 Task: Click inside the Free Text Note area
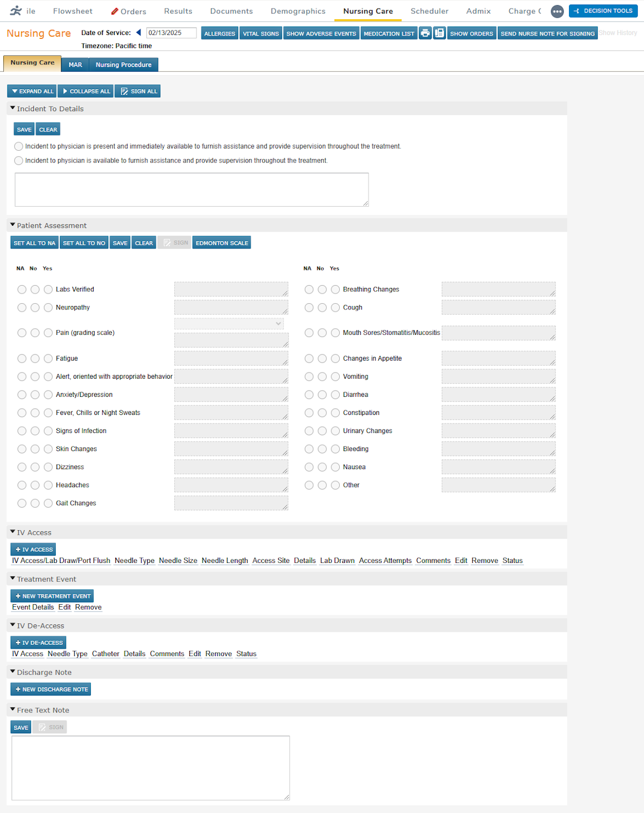(x=151, y=768)
